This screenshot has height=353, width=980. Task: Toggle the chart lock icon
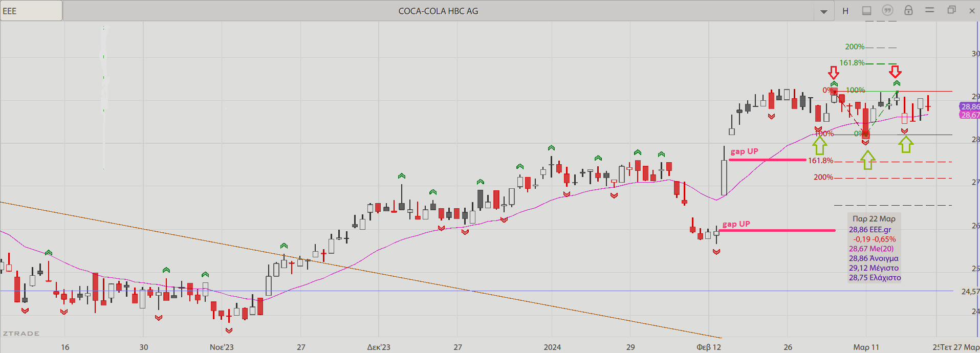[908, 10]
